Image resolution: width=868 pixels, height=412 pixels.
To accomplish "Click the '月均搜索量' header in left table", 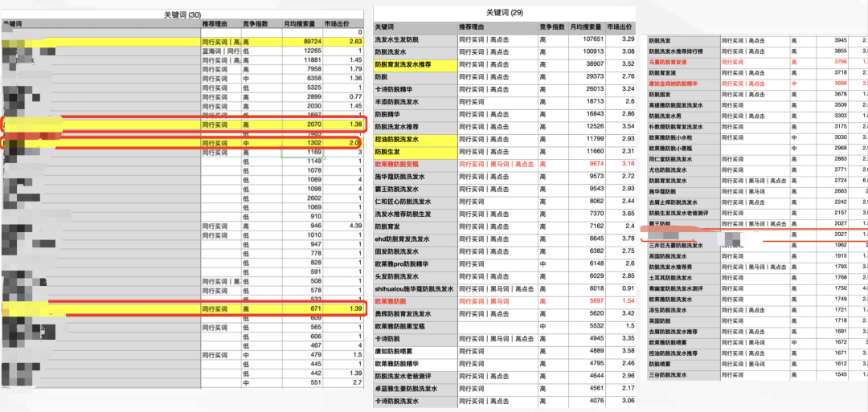I will [x=300, y=24].
